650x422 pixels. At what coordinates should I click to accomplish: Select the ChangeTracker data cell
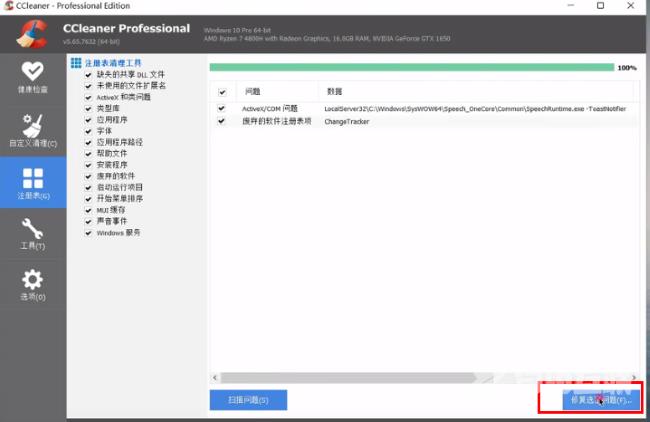click(347, 121)
